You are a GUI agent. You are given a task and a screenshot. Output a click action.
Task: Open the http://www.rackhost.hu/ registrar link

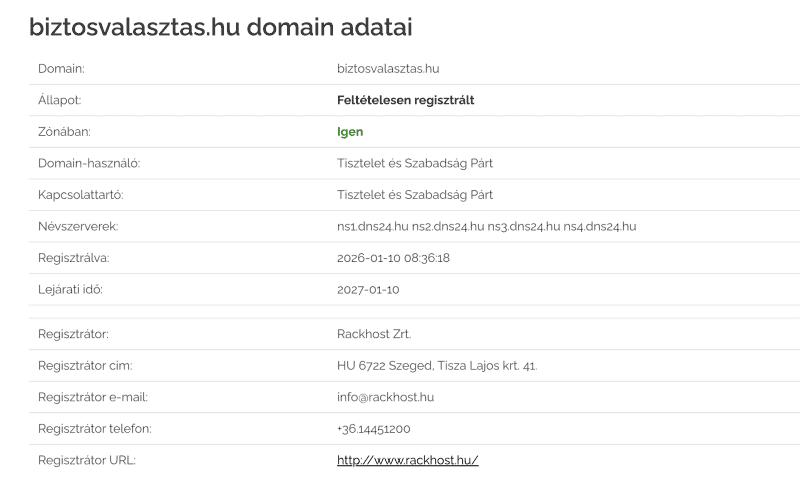pyautogui.click(x=407, y=460)
